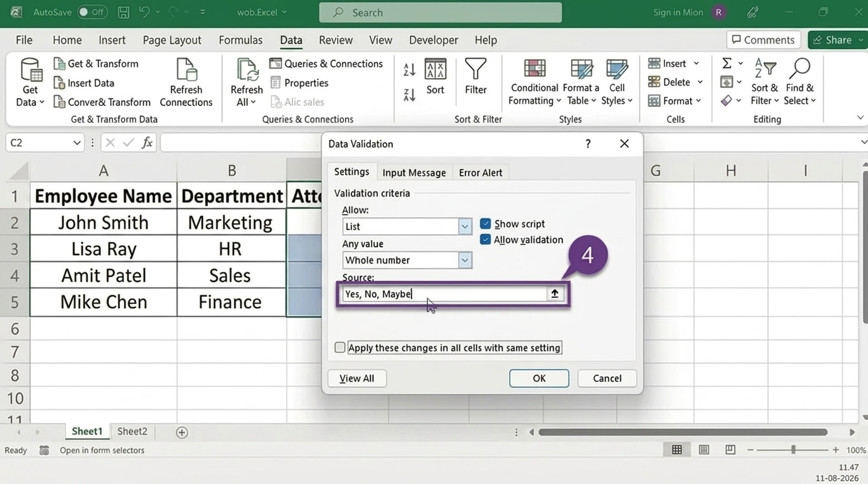Open Format as Table
Viewport: 868px width, 484px height.
pos(581,83)
